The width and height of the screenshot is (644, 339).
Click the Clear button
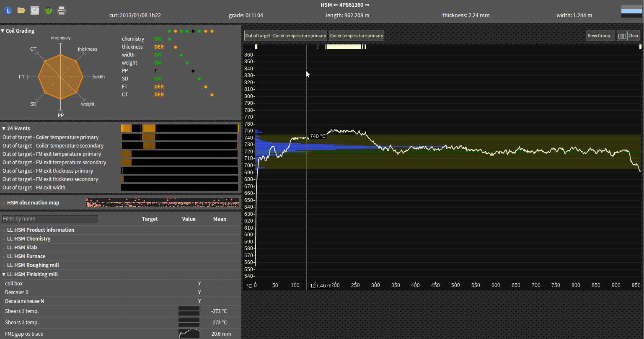pos(634,36)
